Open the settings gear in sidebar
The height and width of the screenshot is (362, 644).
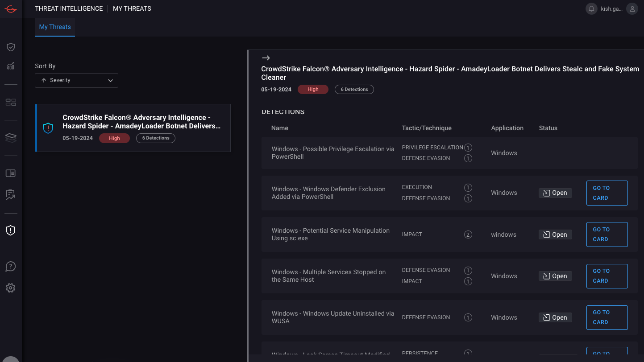11,288
